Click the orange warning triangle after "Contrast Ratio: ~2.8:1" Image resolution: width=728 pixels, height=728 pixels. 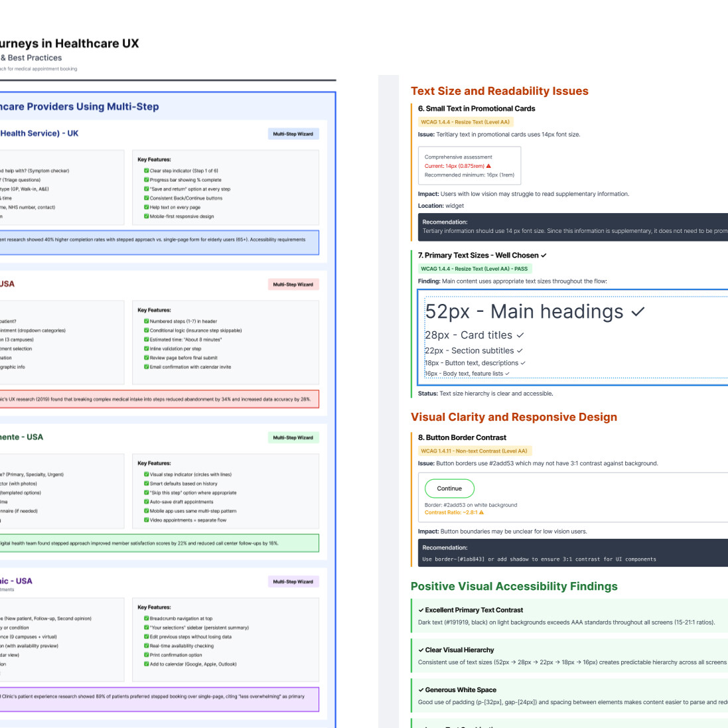[482, 512]
